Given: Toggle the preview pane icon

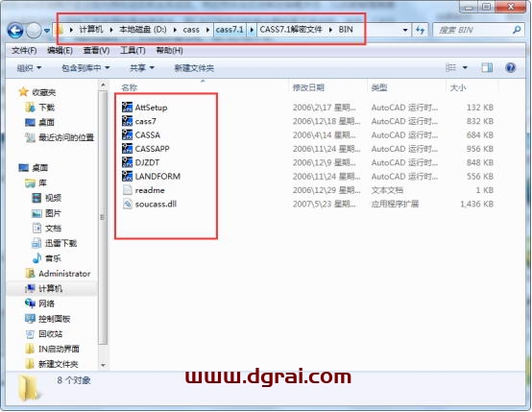Looking at the screenshot, I should [x=487, y=67].
